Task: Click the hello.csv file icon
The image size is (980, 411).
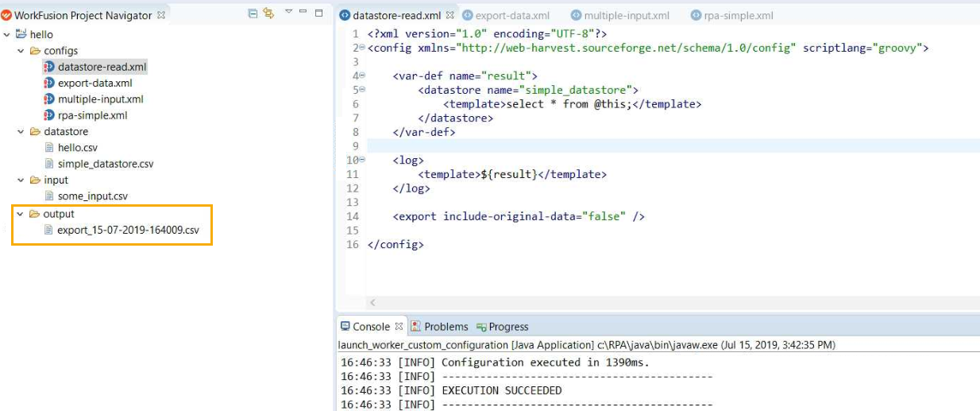Action: click(49, 148)
